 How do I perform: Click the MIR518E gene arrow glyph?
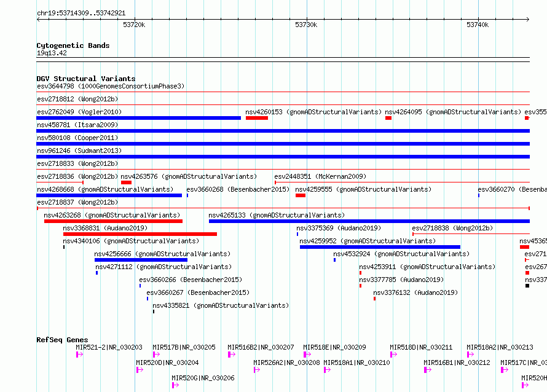point(307,355)
